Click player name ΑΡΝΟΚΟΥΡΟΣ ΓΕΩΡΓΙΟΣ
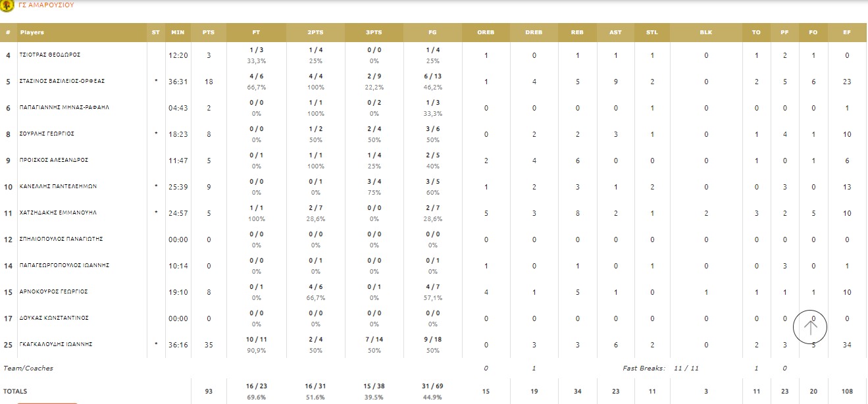This screenshot has width=868, height=404. pos(54,291)
